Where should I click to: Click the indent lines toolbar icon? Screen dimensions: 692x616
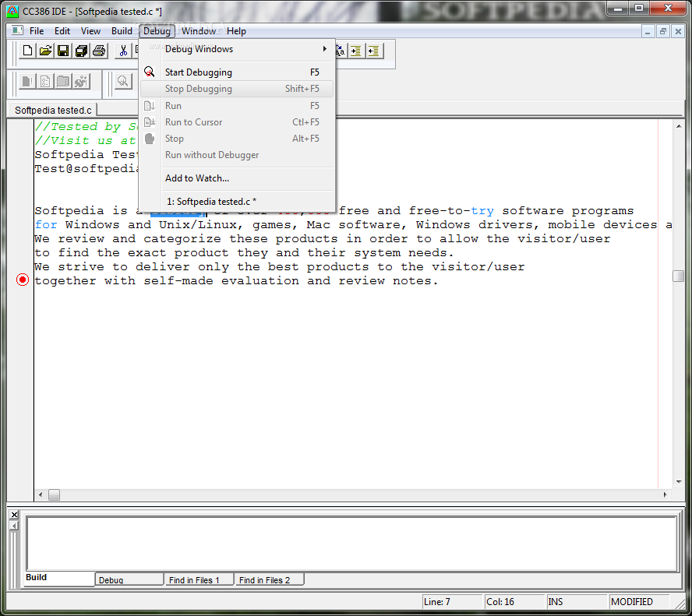tap(356, 51)
